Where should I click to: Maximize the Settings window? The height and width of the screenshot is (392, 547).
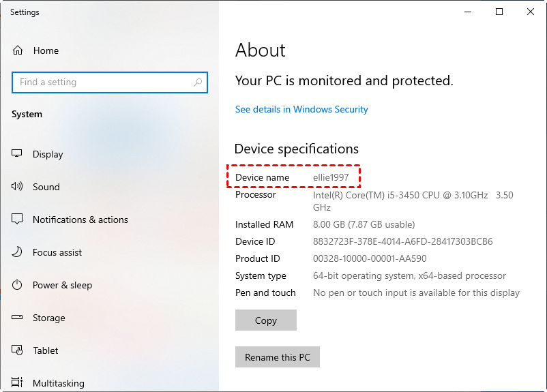point(499,12)
